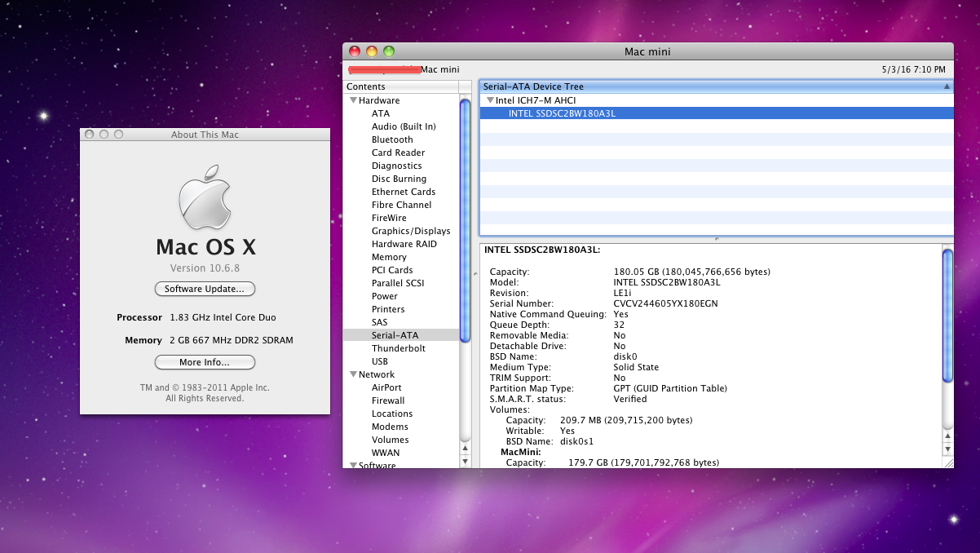Select Printers in sidebar
The image size is (980, 553).
pos(388,309)
